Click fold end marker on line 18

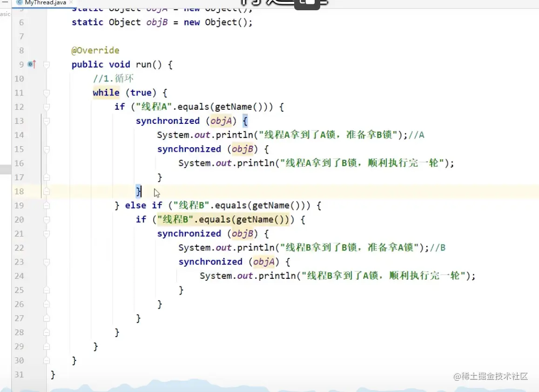click(47, 191)
